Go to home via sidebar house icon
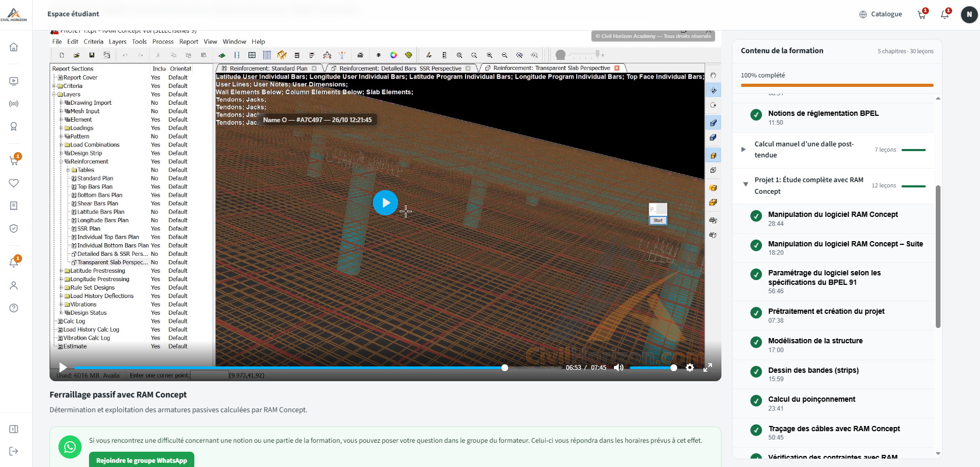This screenshot has width=980, height=467. (x=14, y=47)
